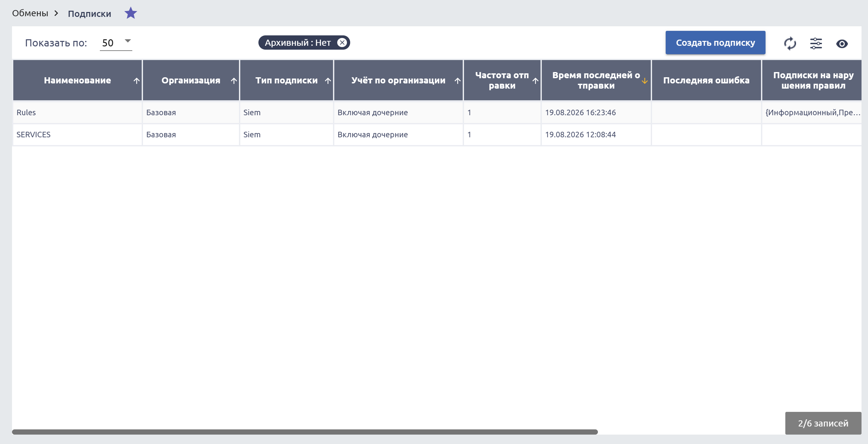Click the Создать подписку button
Viewport: 868px width, 444px height.
click(715, 43)
